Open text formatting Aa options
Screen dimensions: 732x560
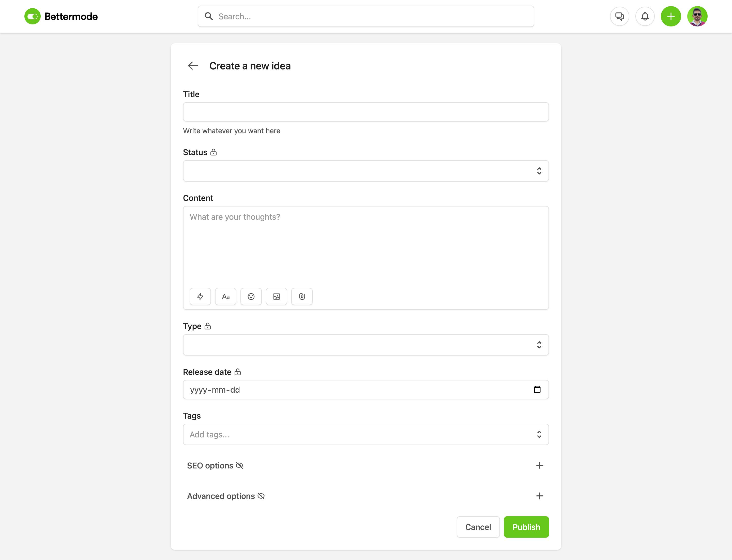pos(225,296)
